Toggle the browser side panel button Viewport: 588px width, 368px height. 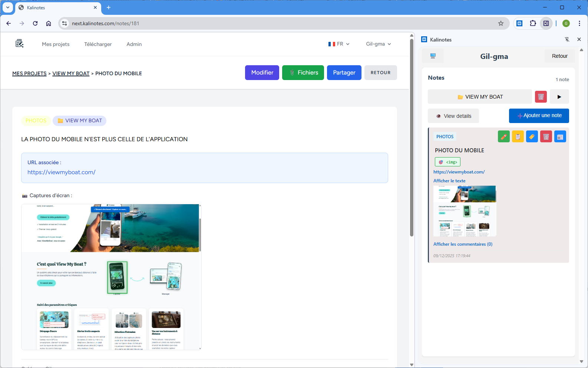coord(546,23)
